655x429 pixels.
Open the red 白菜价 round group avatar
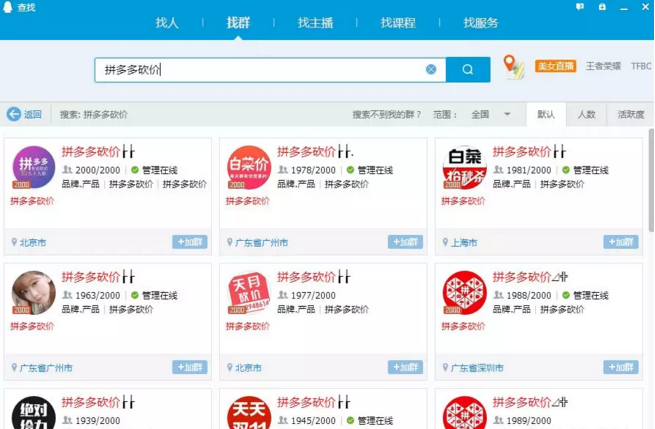click(x=249, y=167)
